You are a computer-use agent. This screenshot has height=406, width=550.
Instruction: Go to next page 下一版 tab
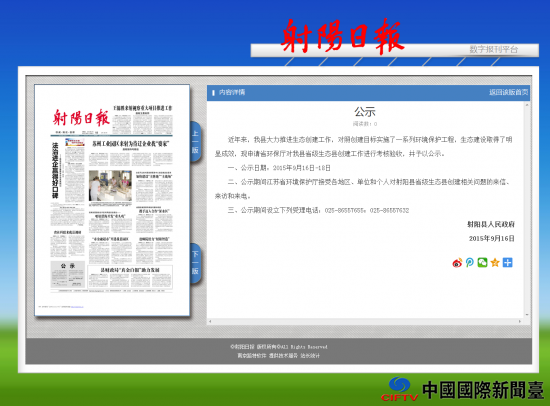(195, 263)
